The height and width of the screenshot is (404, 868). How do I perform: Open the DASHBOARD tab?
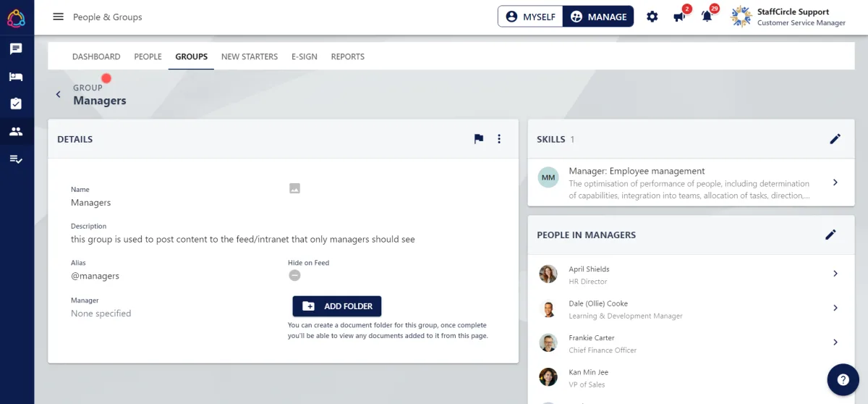[x=96, y=56]
